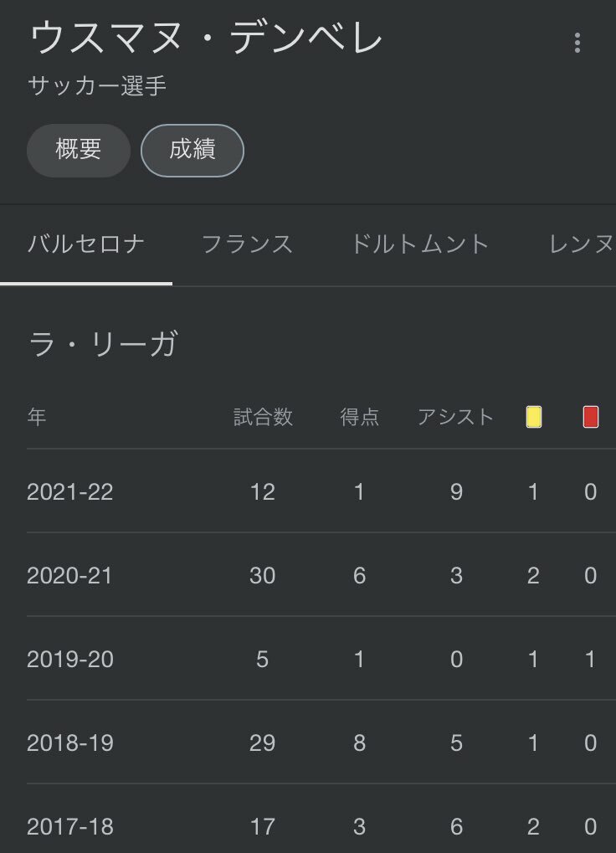This screenshot has height=853, width=616.
Task: Select the 2021-22 season row
Action: [321, 491]
